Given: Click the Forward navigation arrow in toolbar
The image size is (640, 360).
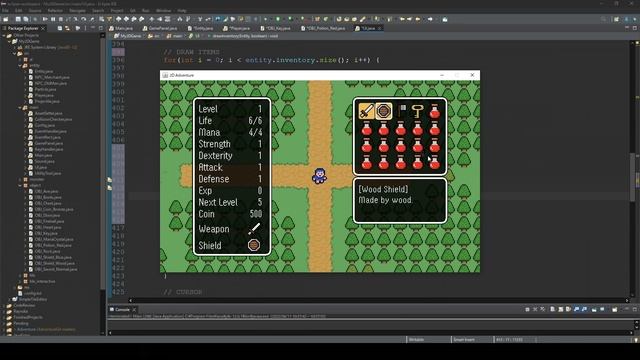Looking at the screenshot, I should click(x=430, y=19).
